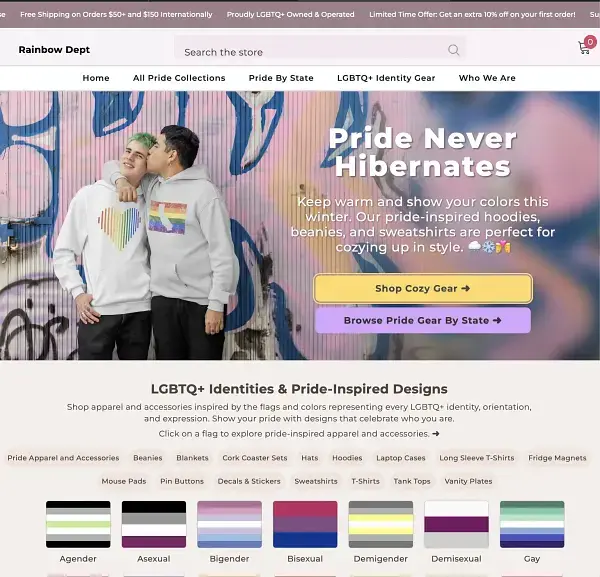Select Decals & Stickers category tag

click(x=249, y=481)
